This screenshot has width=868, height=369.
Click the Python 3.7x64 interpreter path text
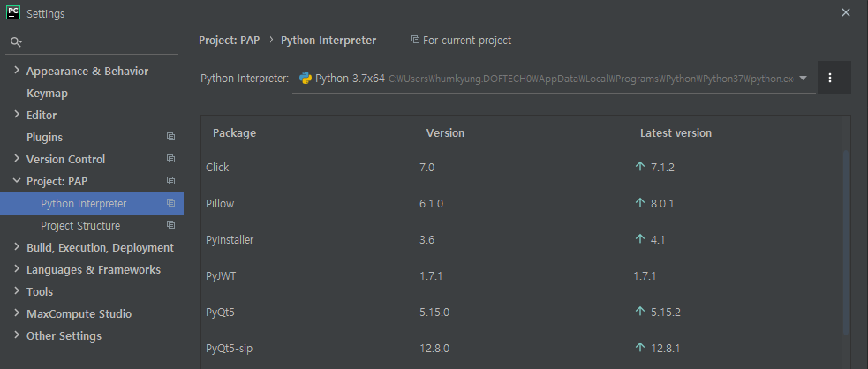click(592, 79)
